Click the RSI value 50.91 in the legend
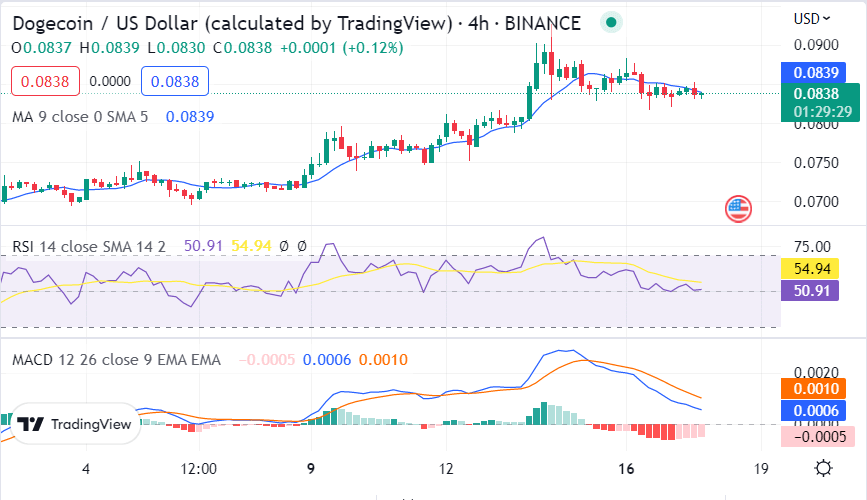The height and width of the screenshot is (500, 867). [203, 246]
